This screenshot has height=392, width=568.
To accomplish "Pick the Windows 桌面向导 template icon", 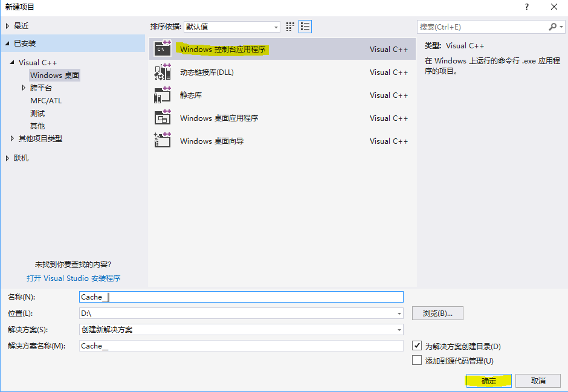I will pyautogui.click(x=163, y=141).
